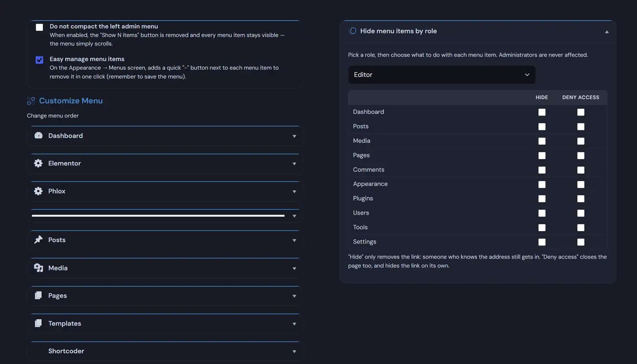
Task: Click the Templates document icon
Action: (x=39, y=323)
